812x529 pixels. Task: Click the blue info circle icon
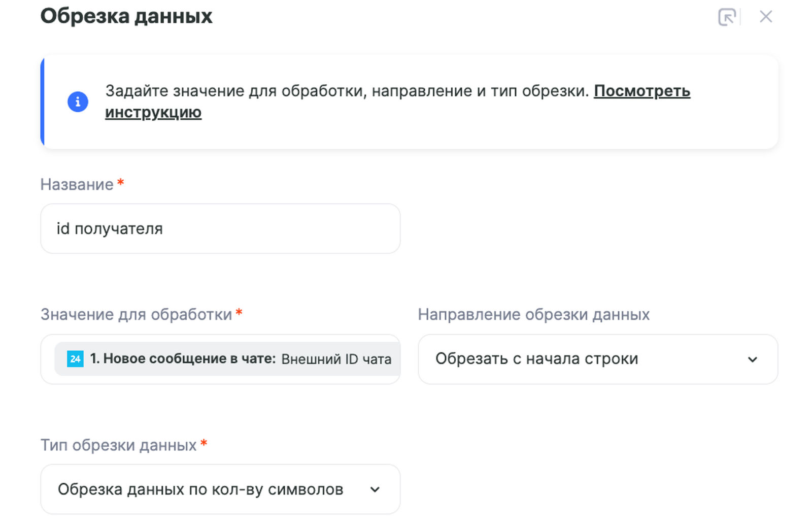pyautogui.click(x=78, y=102)
